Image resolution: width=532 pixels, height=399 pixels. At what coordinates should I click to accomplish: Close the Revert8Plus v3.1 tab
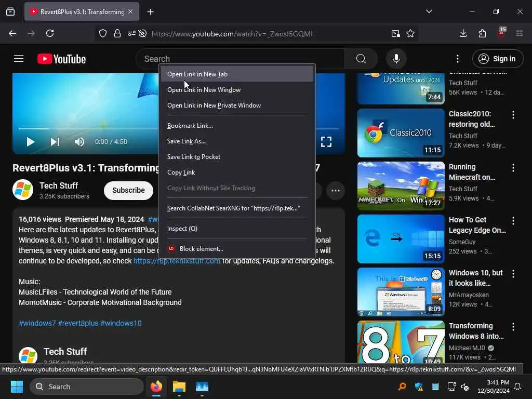[130, 11]
